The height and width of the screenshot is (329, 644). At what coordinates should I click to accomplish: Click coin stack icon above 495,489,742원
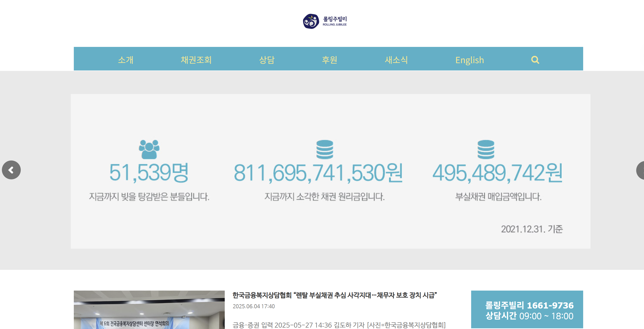486,149
